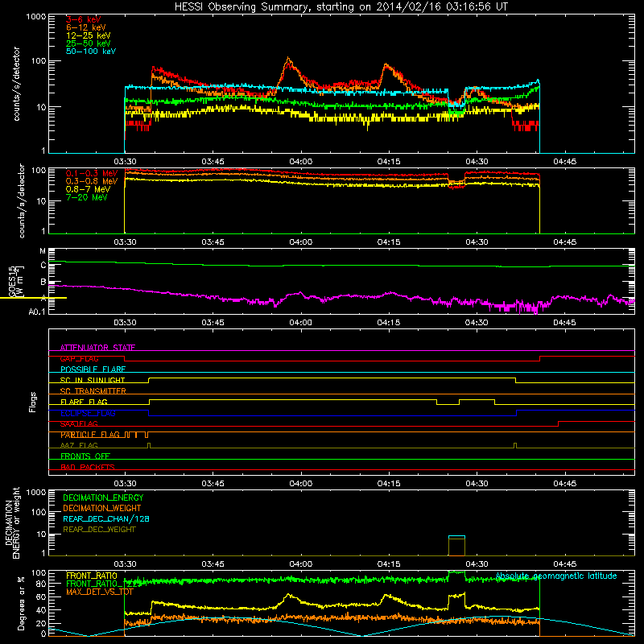This screenshot has height=644, width=644.
Task: Click the PARTICLE_FLAG label
Action: click(x=90, y=435)
